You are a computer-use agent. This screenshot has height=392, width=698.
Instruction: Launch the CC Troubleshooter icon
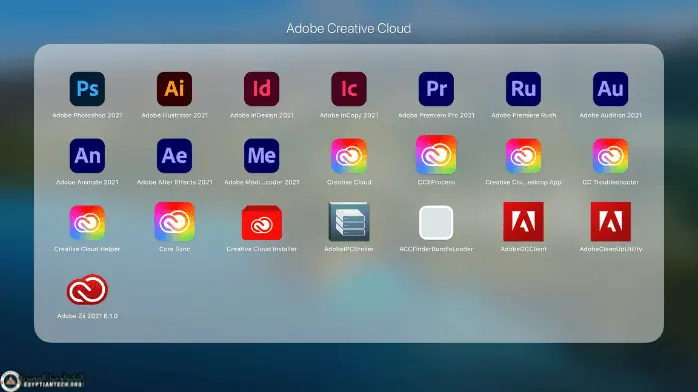[x=611, y=155]
